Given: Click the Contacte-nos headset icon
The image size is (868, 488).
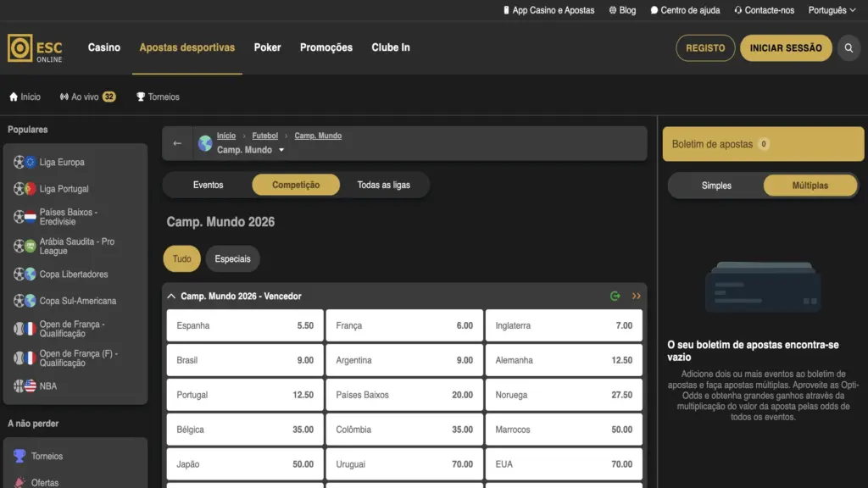Looking at the screenshot, I should (738, 10).
